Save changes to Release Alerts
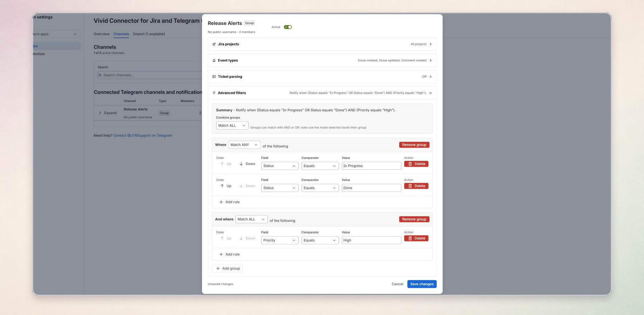The height and width of the screenshot is (315, 644). point(422,284)
